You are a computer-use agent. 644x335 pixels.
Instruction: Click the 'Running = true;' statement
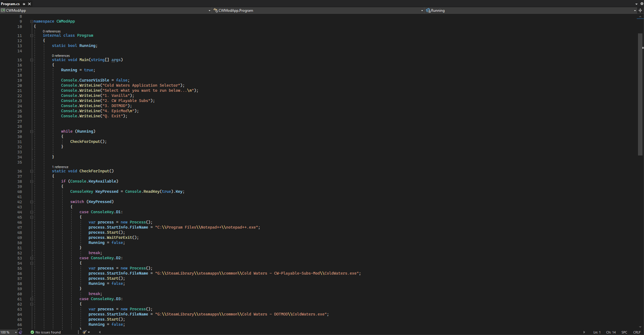[x=78, y=70]
